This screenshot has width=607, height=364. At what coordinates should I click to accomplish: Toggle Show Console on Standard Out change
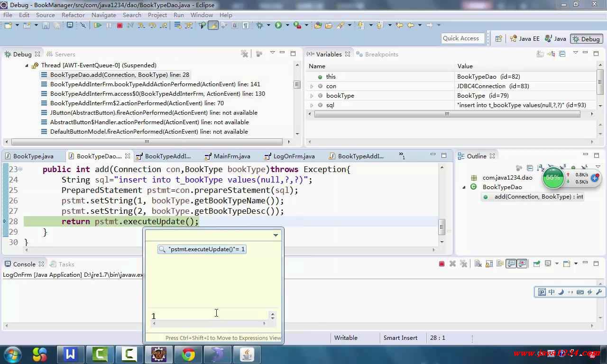511,264
